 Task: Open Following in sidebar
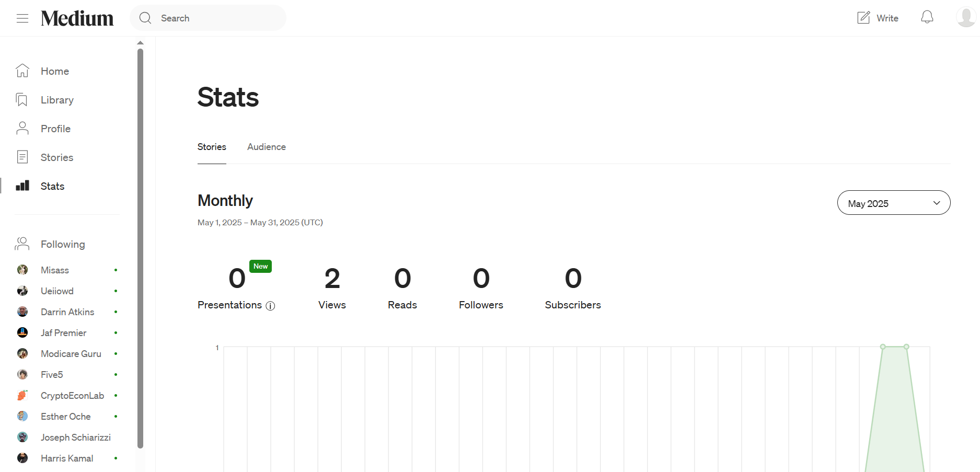click(63, 244)
